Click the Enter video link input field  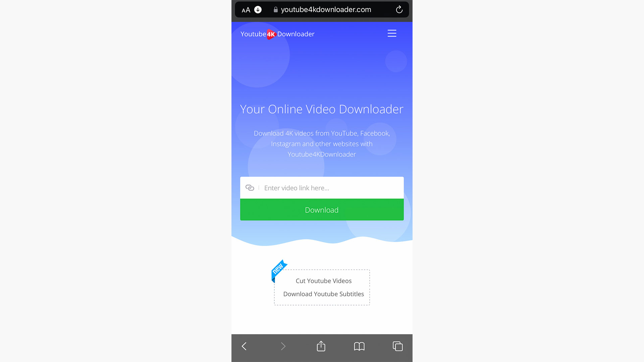[322, 187]
